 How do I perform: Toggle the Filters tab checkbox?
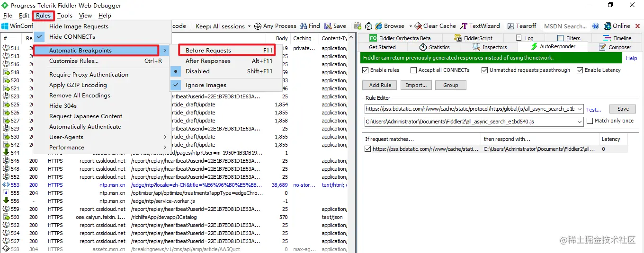(561, 38)
